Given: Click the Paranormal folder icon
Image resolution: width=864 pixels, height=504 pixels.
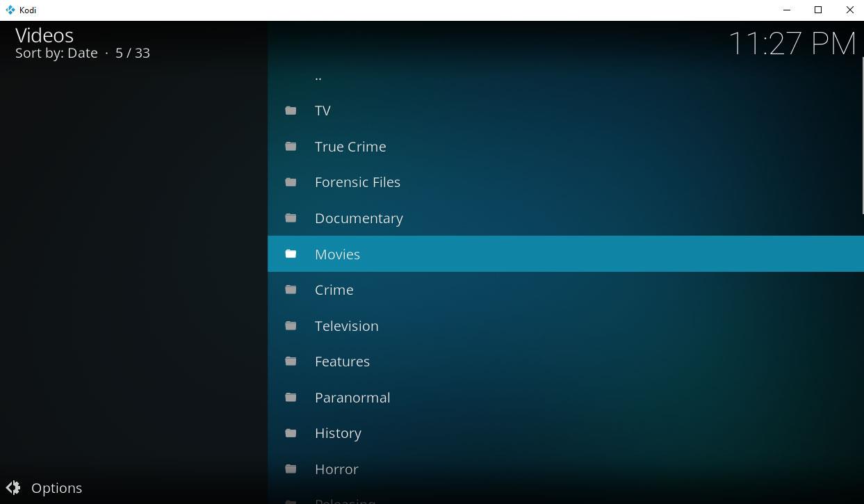Looking at the screenshot, I should (291, 398).
